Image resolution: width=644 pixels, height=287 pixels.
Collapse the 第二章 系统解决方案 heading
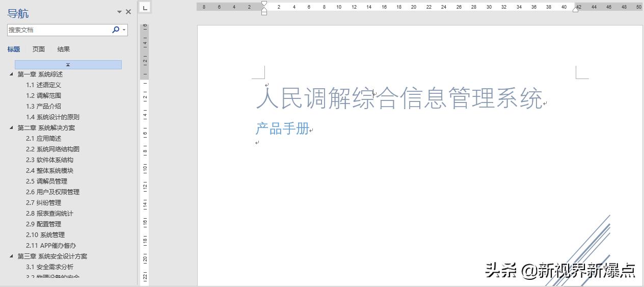pos(12,127)
